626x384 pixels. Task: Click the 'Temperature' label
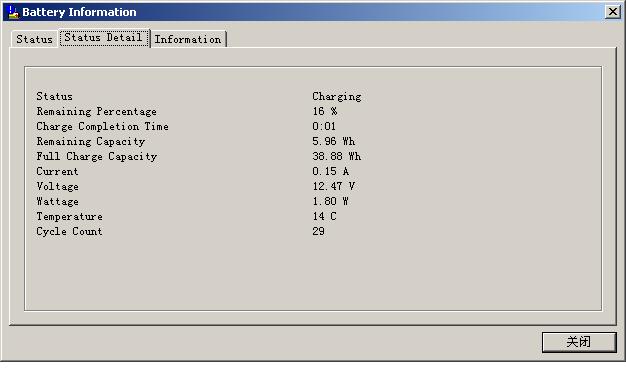pyautogui.click(x=69, y=216)
